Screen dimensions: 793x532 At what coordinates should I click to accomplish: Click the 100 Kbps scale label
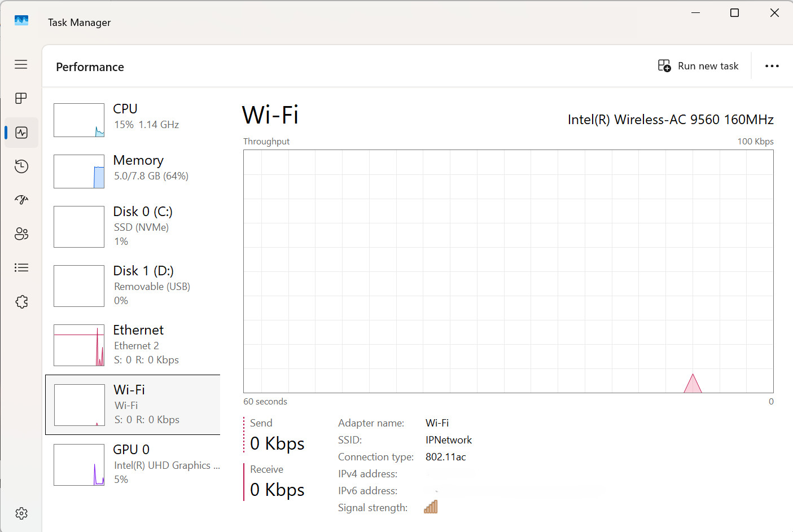click(x=755, y=142)
